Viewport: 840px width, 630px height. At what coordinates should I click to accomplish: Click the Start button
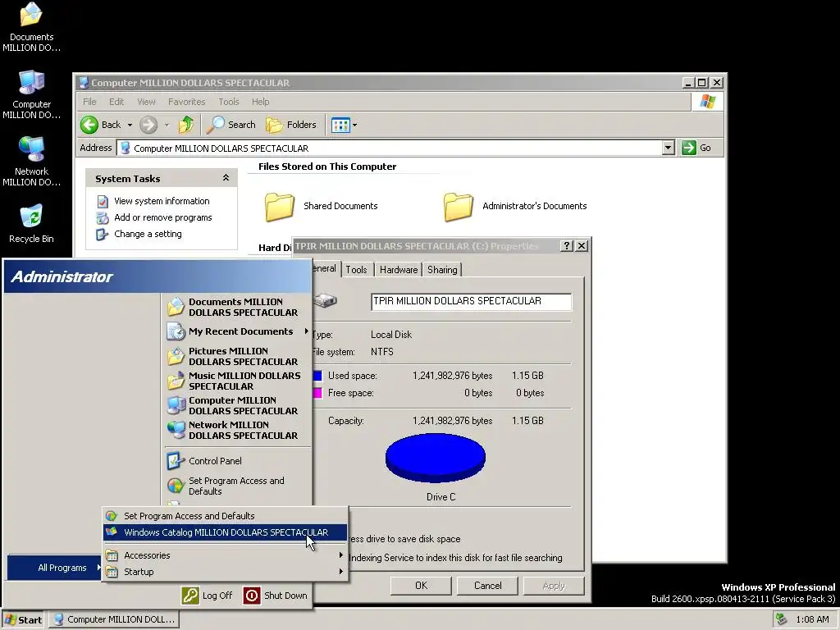23,620
